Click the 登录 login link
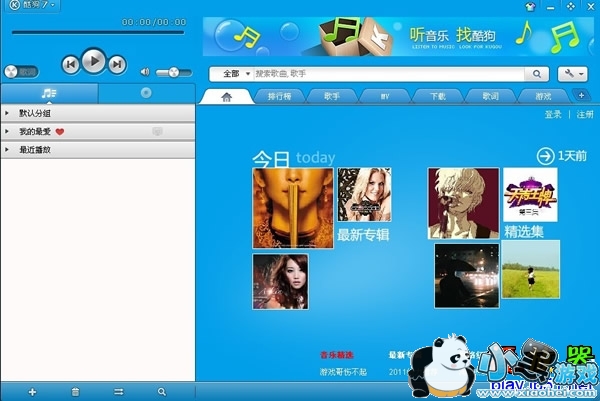Image resolution: width=600 pixels, height=401 pixels. click(553, 114)
